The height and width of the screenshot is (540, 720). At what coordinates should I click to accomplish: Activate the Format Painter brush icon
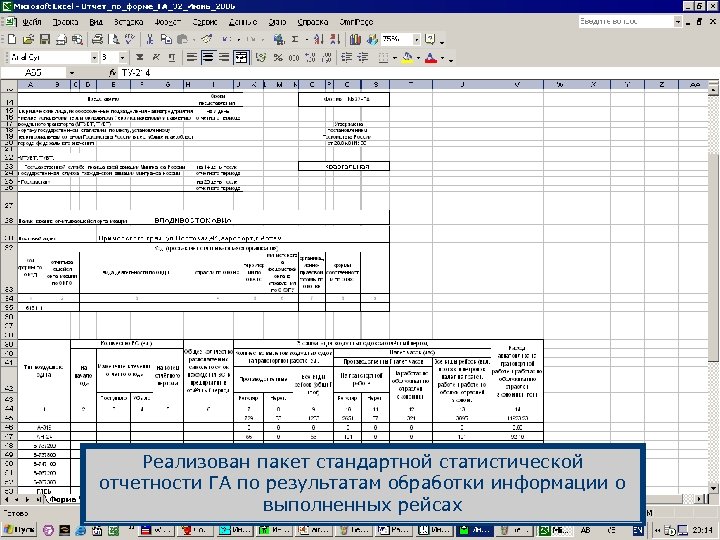[207, 39]
